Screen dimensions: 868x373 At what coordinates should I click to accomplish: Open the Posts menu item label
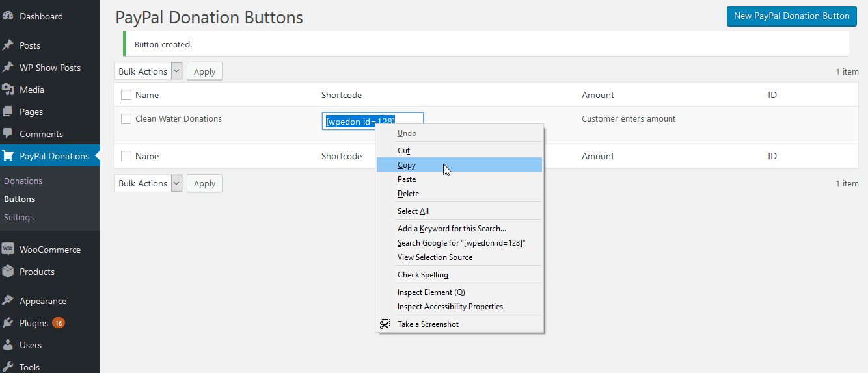pyautogui.click(x=30, y=45)
